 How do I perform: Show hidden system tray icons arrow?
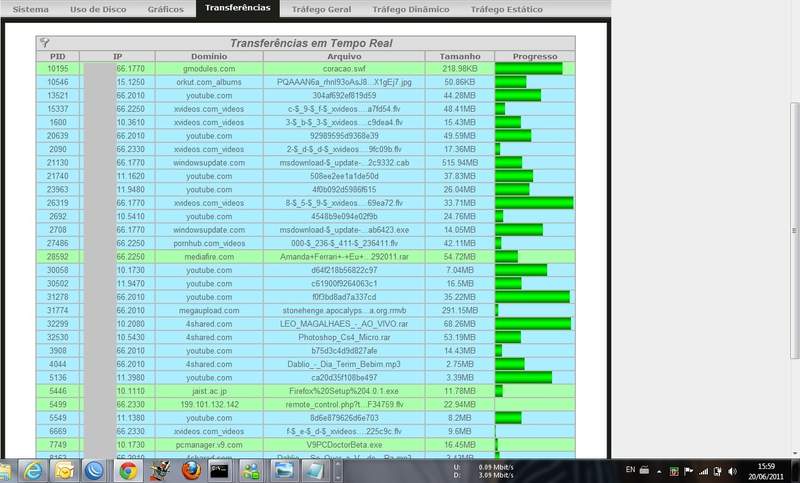pos(659,472)
